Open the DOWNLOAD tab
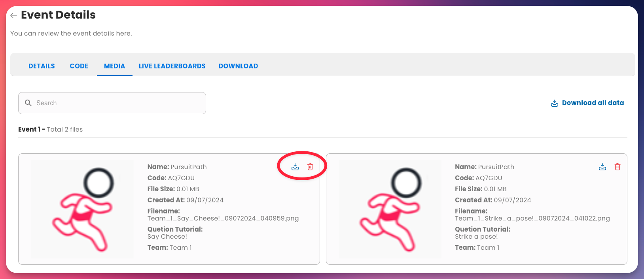The width and height of the screenshot is (644, 279). tap(238, 66)
